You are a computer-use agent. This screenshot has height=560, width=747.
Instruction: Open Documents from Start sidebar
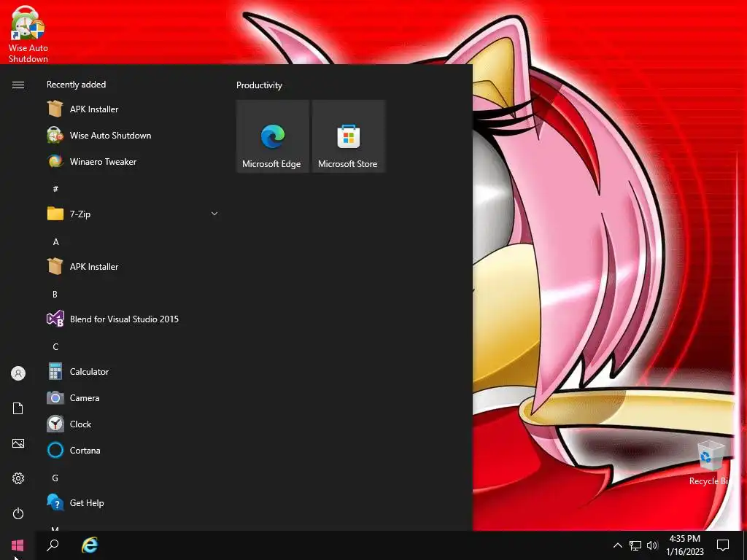[x=18, y=408]
